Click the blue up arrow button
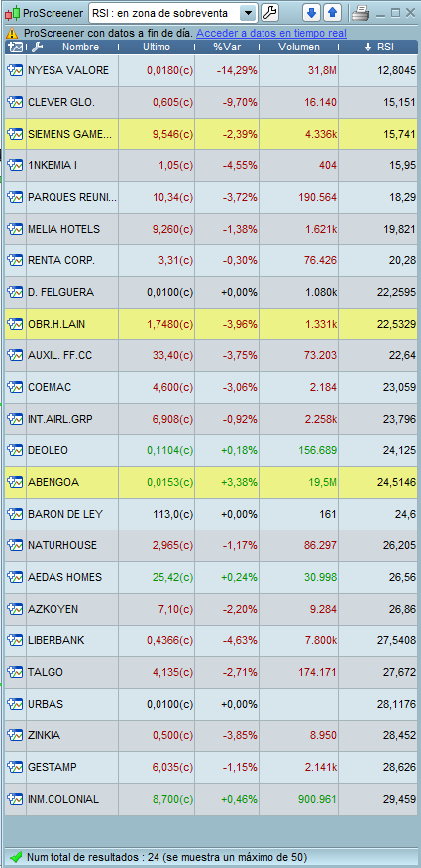This screenshot has width=421, height=868. pyautogui.click(x=332, y=12)
